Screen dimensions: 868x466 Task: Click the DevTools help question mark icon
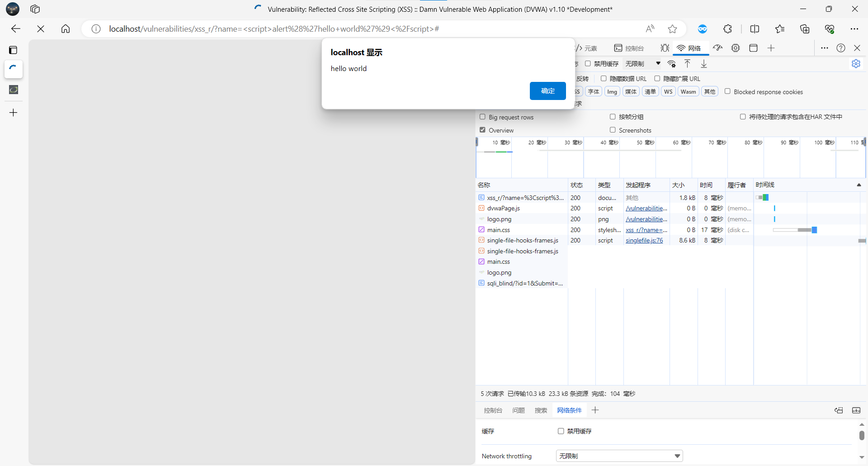point(841,48)
